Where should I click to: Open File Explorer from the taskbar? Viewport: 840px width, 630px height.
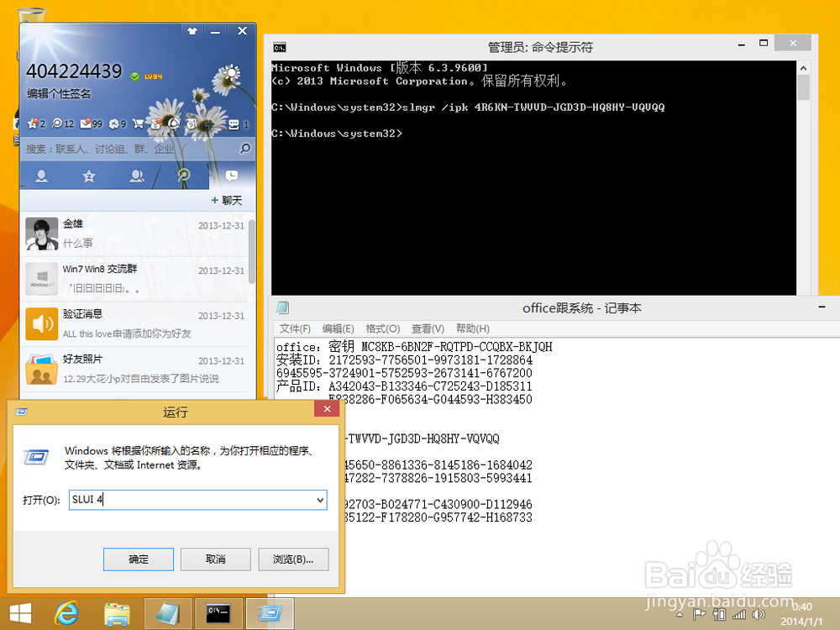click(x=116, y=614)
